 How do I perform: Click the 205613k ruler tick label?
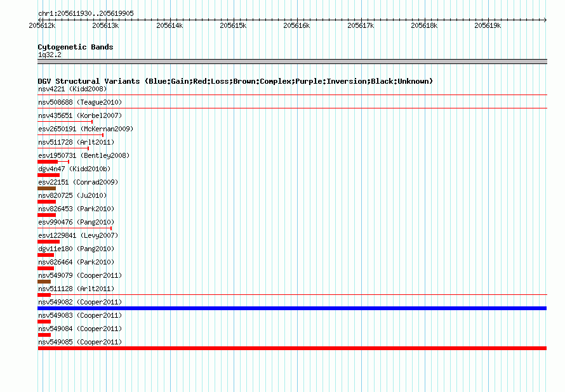(105, 25)
